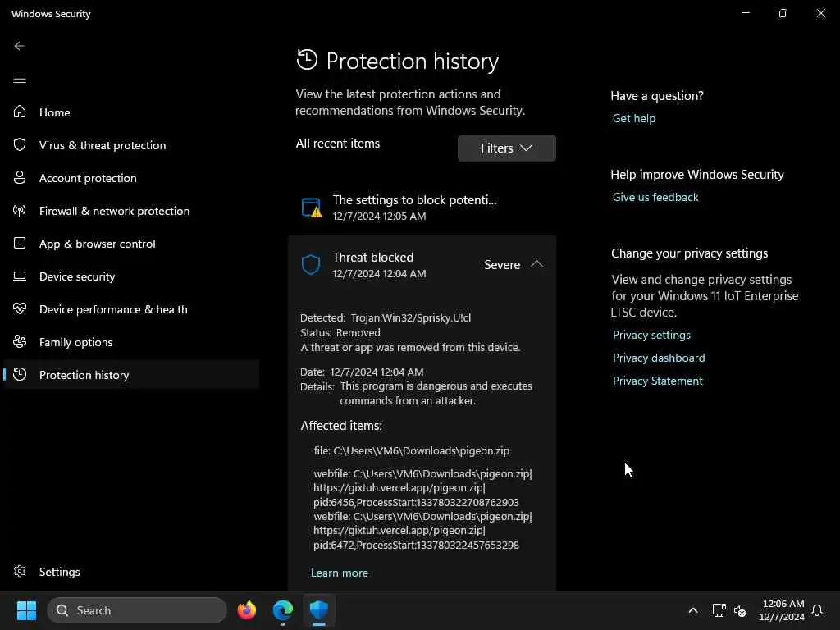Click the Device security laptop icon
840x630 pixels.
(20, 276)
